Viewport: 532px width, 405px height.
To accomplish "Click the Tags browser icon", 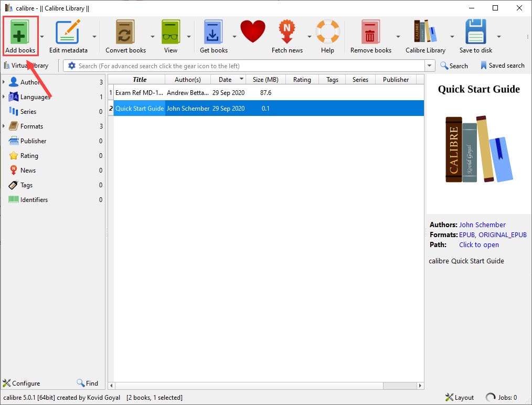I will pyautogui.click(x=13, y=185).
